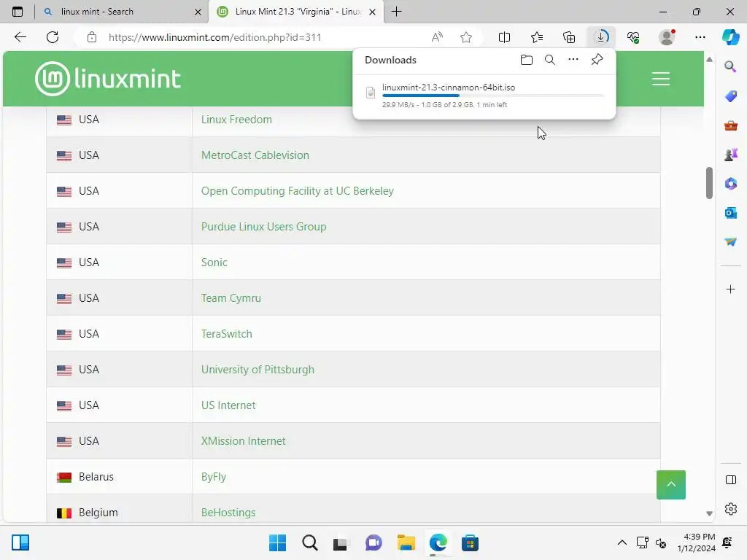Viewport: 747px width, 560px height.
Task: Search downloads with the magnifier icon
Action: point(550,60)
